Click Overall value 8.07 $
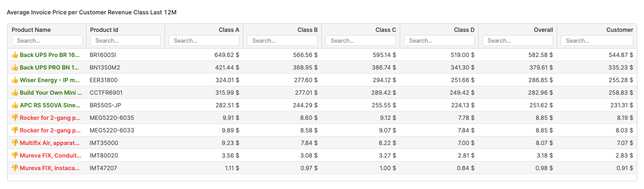 point(544,143)
